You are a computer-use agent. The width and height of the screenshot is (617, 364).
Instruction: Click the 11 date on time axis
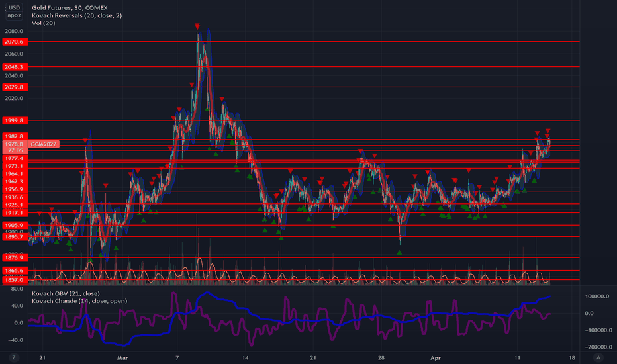[517, 357]
